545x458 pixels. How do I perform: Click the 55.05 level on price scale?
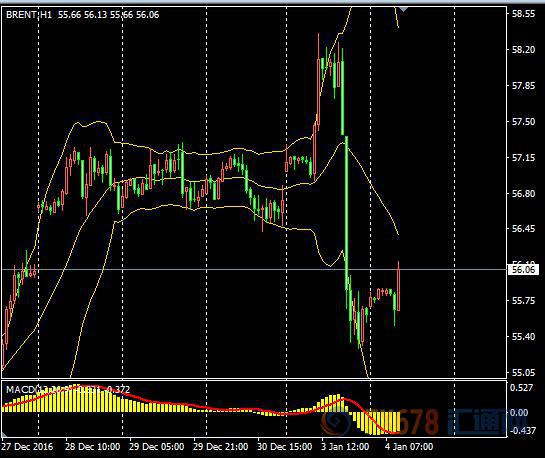(523, 372)
